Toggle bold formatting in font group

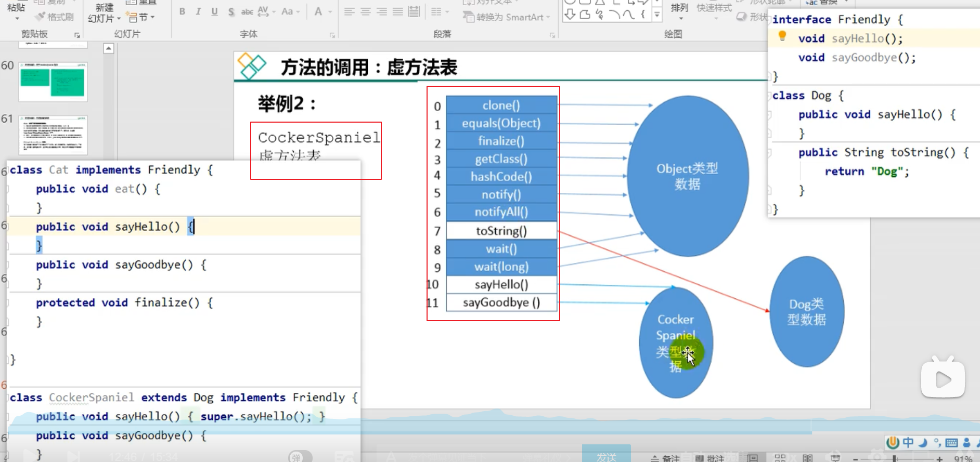(x=182, y=11)
